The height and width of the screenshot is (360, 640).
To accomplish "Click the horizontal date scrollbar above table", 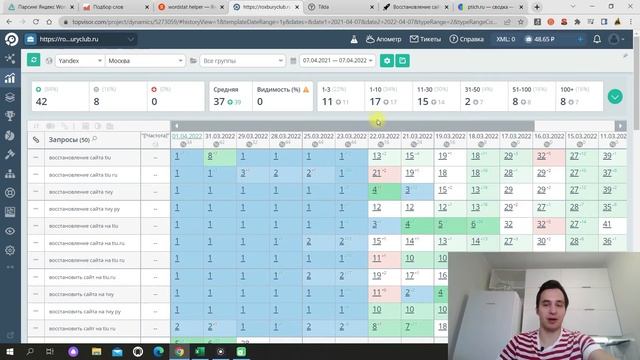I will coord(353,126).
